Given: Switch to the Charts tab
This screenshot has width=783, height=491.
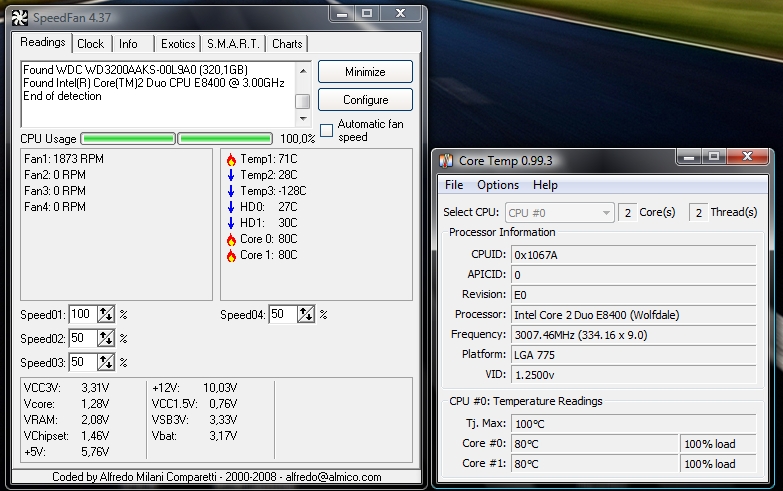Looking at the screenshot, I should coord(287,44).
